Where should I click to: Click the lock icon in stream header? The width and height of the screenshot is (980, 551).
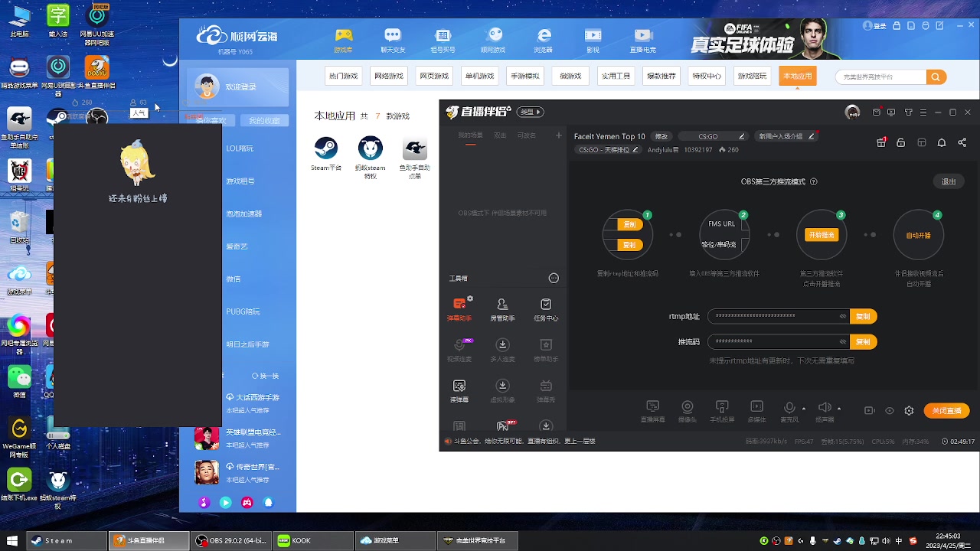pyautogui.click(x=901, y=142)
